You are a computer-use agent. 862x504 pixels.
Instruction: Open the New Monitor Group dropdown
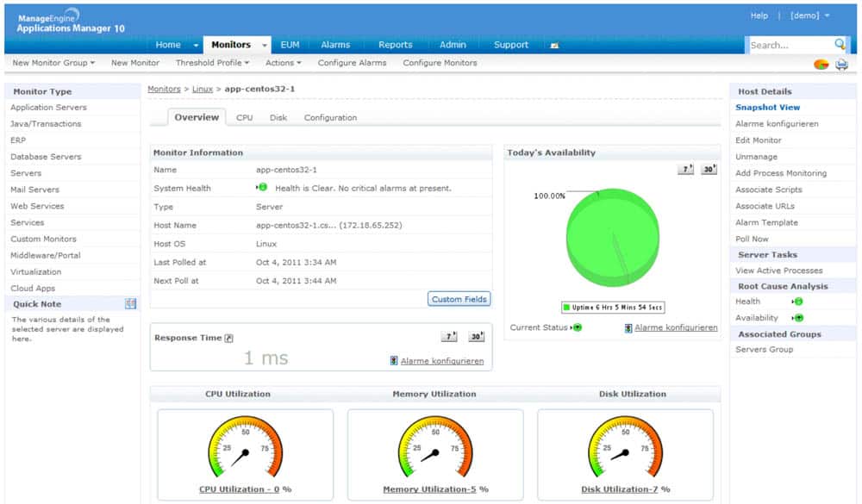pyautogui.click(x=53, y=63)
